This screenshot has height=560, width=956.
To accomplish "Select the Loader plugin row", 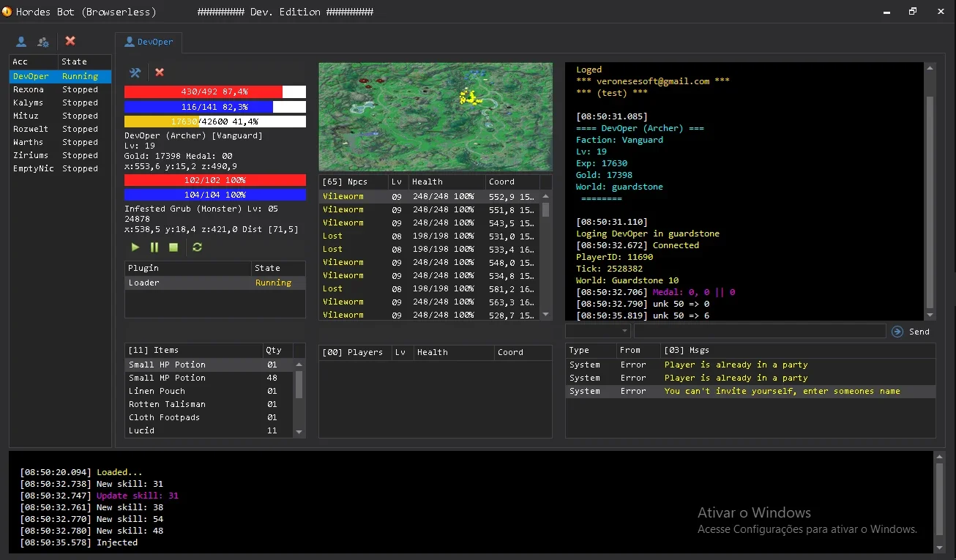I will [x=215, y=283].
